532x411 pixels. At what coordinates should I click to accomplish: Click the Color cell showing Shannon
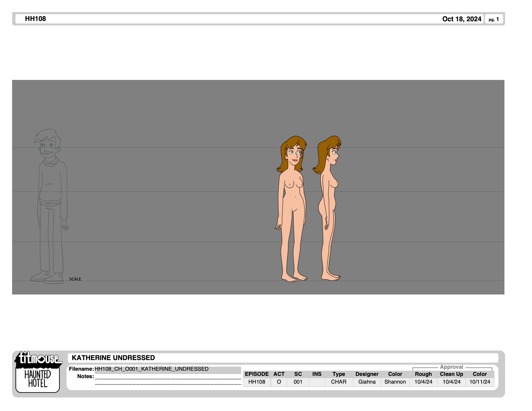tap(395, 382)
